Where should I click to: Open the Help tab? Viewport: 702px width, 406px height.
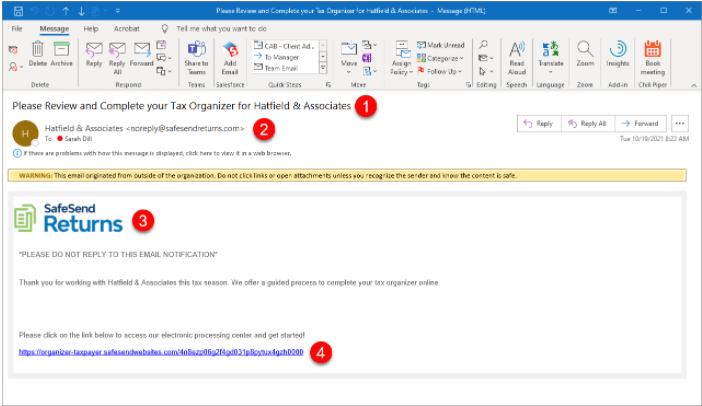click(x=90, y=29)
